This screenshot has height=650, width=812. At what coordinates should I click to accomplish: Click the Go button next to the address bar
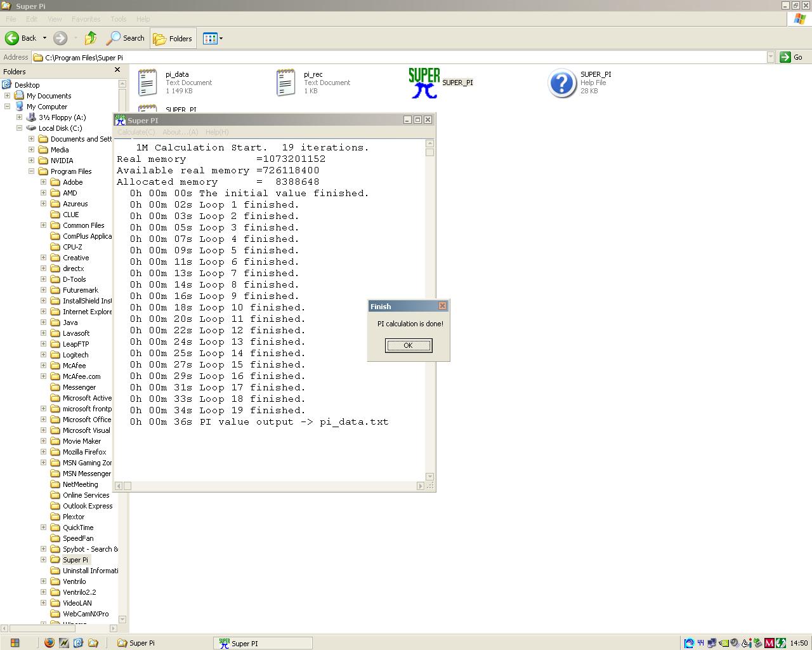[792, 57]
